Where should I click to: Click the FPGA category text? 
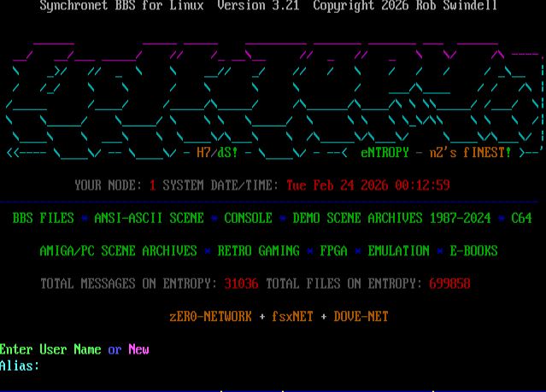pos(333,251)
